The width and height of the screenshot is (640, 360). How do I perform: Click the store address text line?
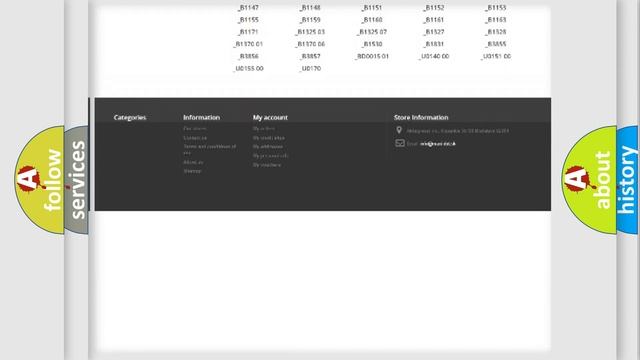tap(458, 131)
